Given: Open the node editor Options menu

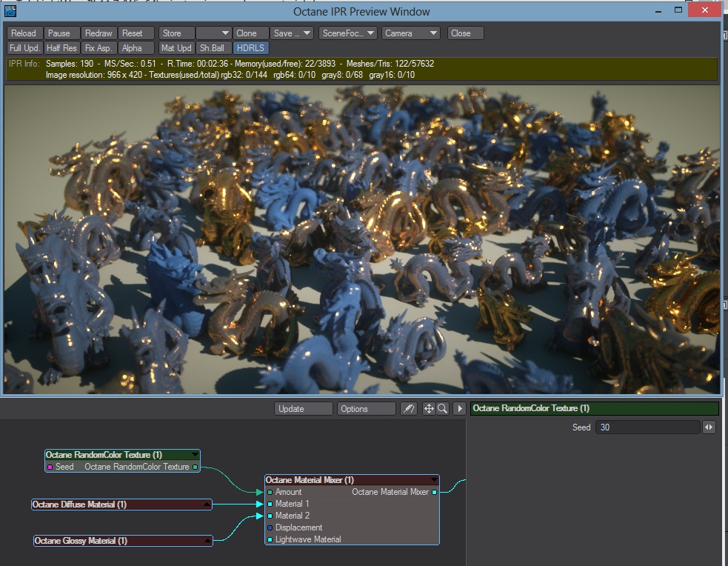Looking at the screenshot, I should click(366, 409).
